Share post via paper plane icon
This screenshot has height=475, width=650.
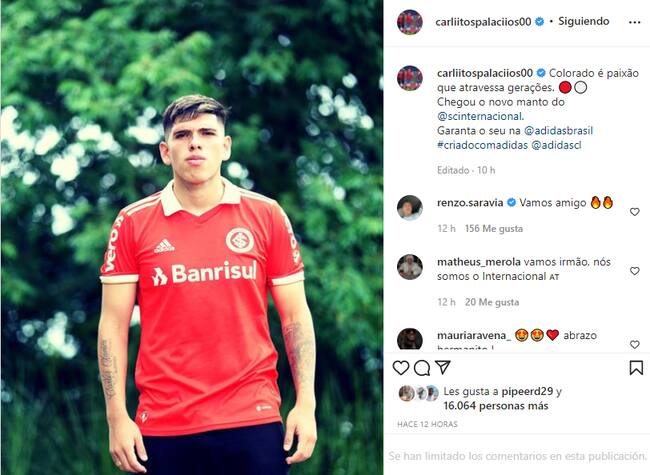(x=443, y=367)
